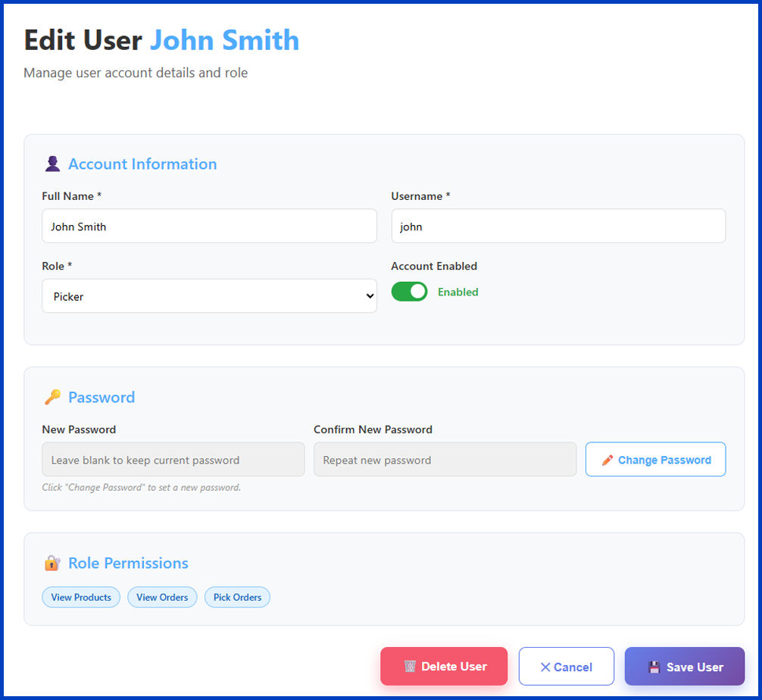The width and height of the screenshot is (762, 700).
Task: Click the View Orders permission badge
Action: coord(162,598)
